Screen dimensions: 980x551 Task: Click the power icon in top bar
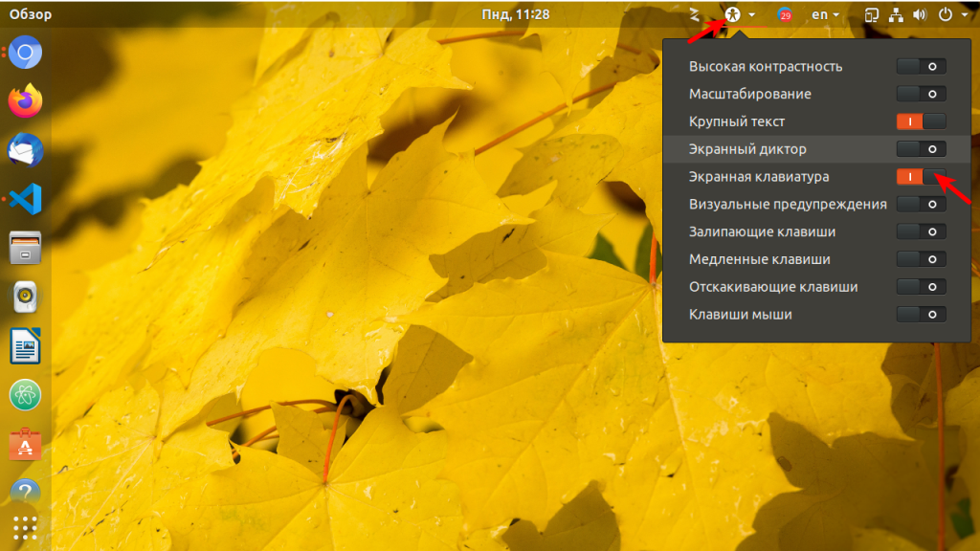946,13
